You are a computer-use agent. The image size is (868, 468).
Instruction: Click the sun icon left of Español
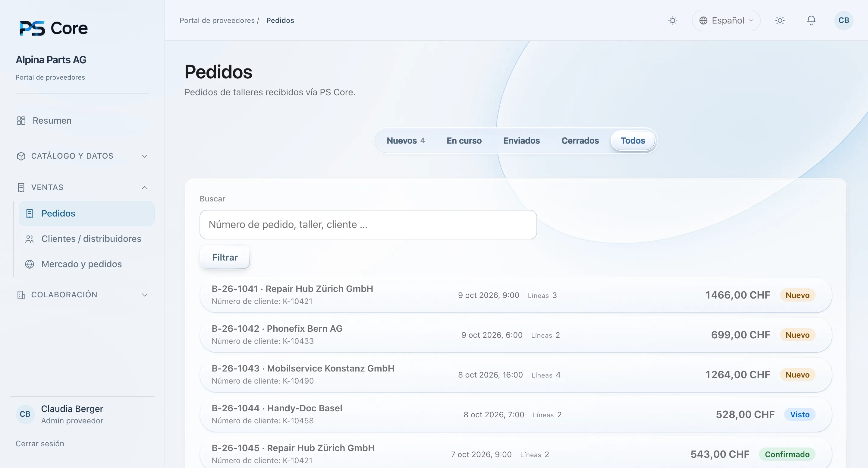tap(673, 21)
